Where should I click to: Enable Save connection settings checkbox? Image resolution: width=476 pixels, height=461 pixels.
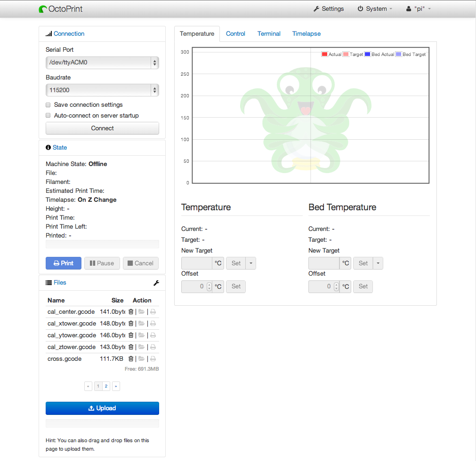pyautogui.click(x=48, y=105)
